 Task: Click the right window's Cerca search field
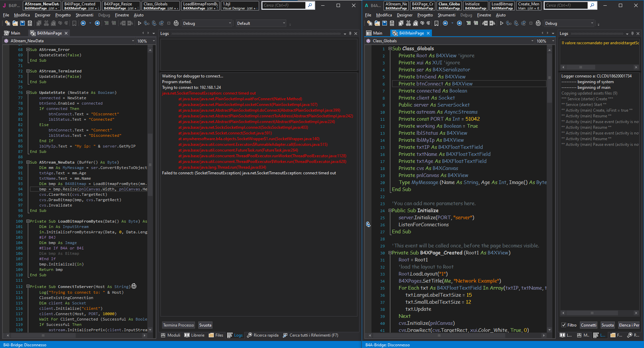pyautogui.click(x=566, y=5)
